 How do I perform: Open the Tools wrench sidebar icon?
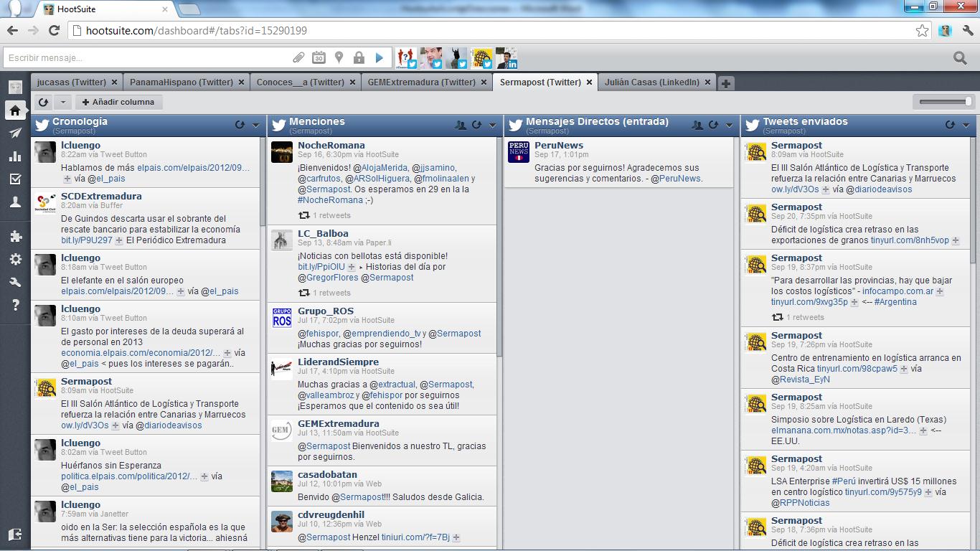[15, 283]
